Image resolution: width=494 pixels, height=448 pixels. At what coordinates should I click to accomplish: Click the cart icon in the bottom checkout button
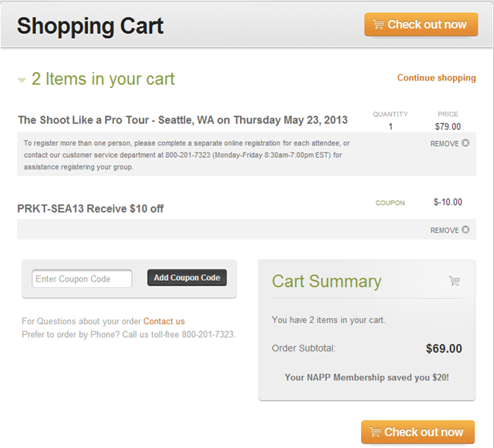tap(374, 432)
